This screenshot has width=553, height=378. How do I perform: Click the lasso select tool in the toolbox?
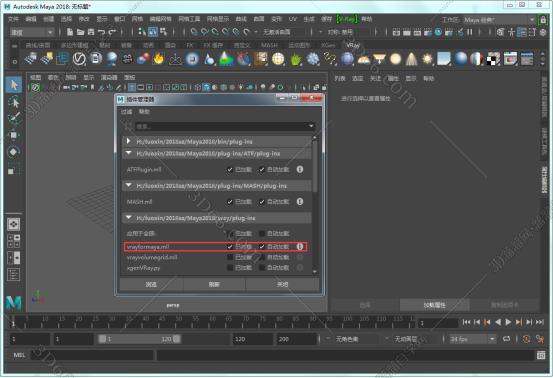pyautogui.click(x=14, y=102)
